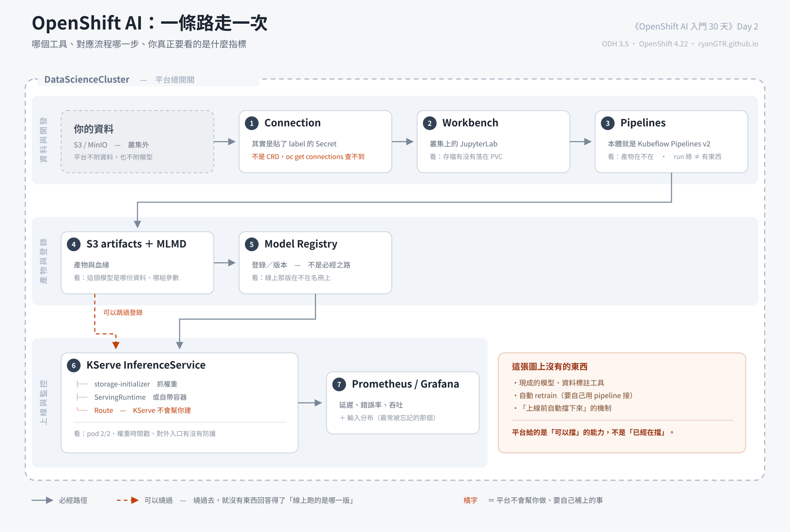Click the 'ODH 3.5' version text

615,44
